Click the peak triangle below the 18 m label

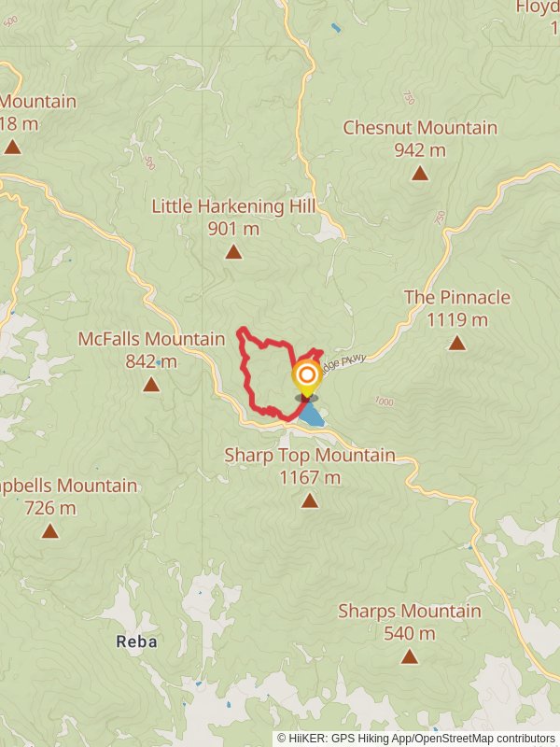[13, 147]
